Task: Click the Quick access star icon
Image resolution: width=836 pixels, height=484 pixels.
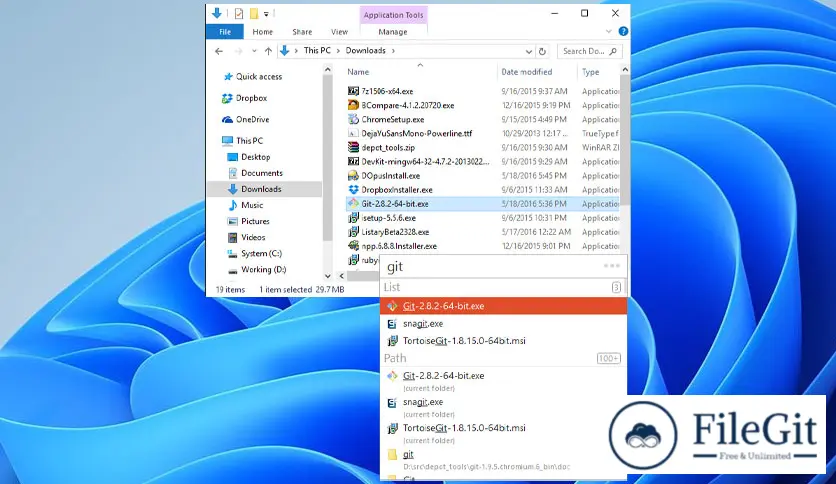Action: [x=228, y=77]
